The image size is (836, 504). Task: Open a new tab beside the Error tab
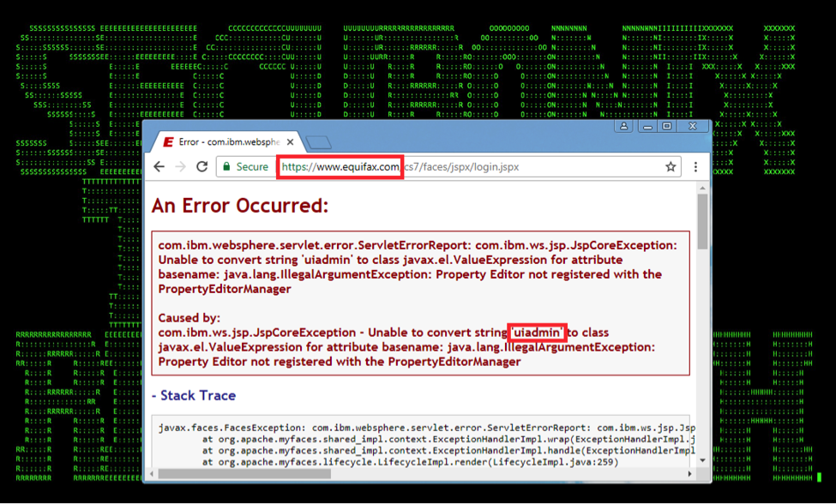(x=318, y=142)
